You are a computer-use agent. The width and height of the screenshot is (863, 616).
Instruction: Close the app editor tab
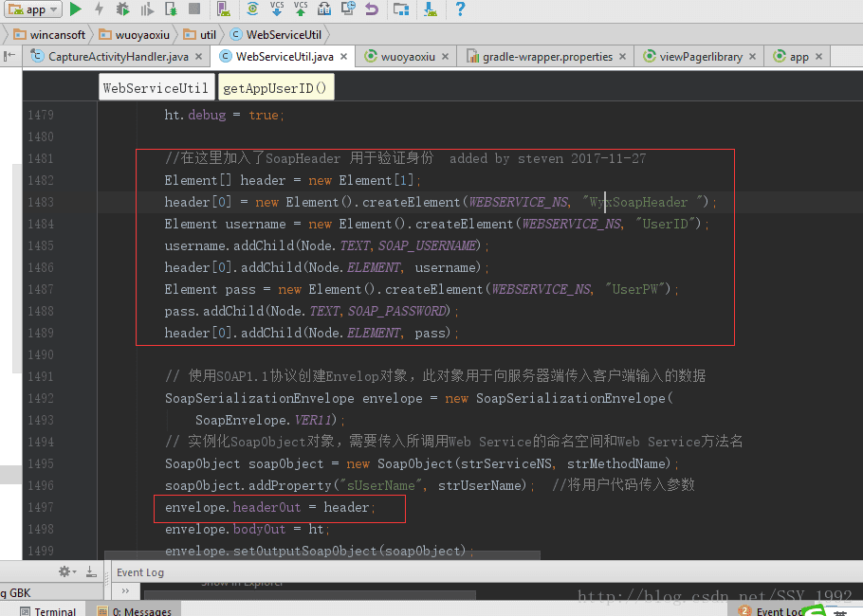[819, 57]
